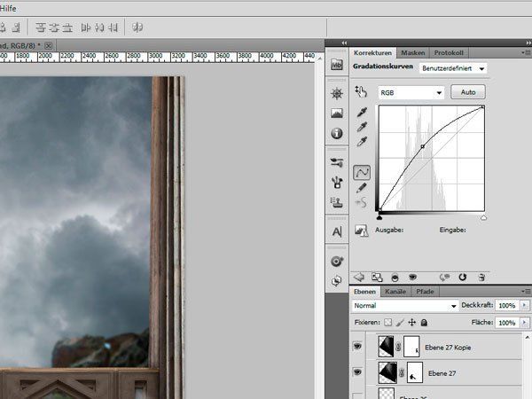Hide the Ebene 27 layer
The width and height of the screenshot is (532, 399).
click(x=357, y=372)
